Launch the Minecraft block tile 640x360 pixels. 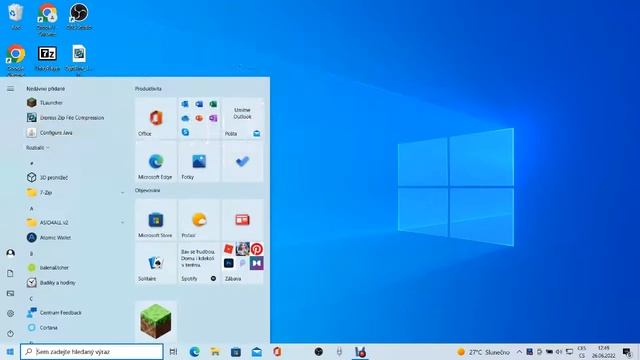click(156, 321)
